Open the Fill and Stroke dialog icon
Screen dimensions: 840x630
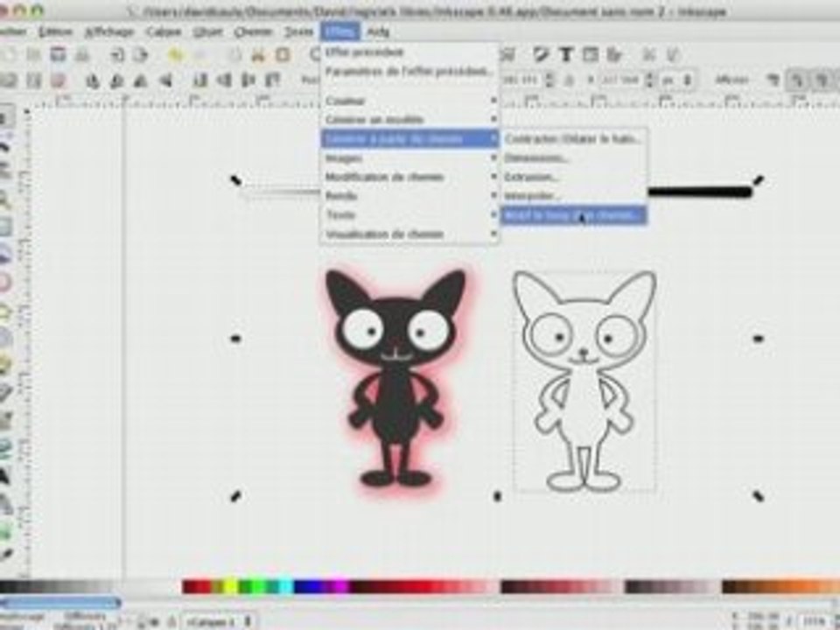pos(542,54)
